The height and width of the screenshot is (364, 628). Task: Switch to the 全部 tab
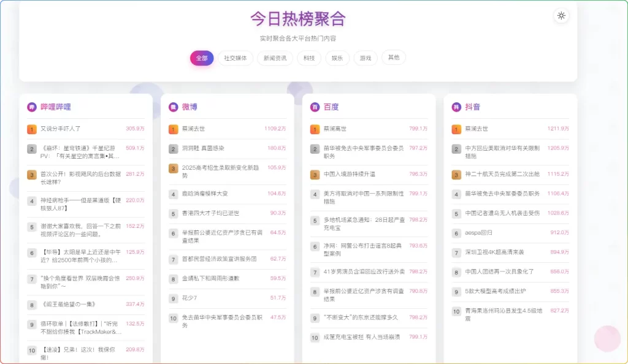[202, 58]
